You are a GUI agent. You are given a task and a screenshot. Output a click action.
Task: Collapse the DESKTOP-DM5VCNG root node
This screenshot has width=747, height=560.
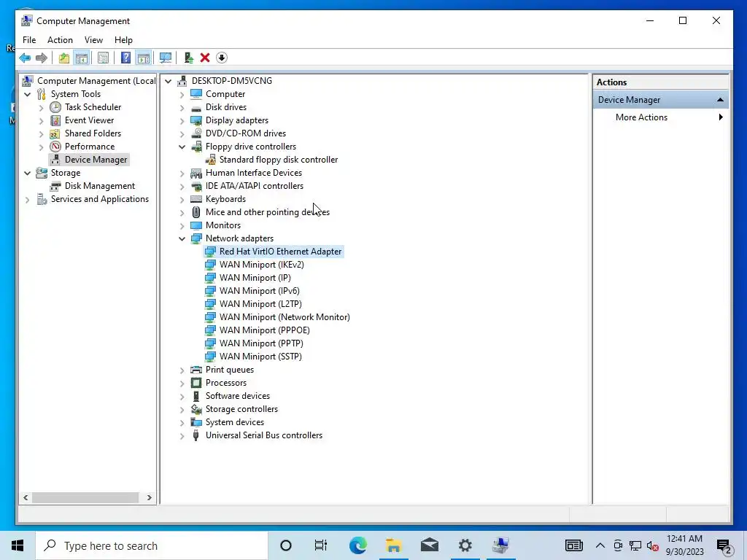[x=169, y=81]
